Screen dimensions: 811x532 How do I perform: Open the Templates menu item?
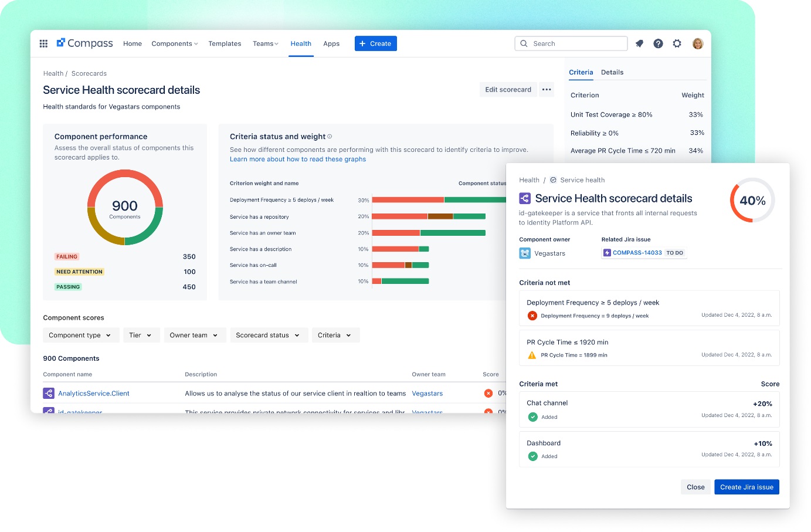click(x=225, y=43)
